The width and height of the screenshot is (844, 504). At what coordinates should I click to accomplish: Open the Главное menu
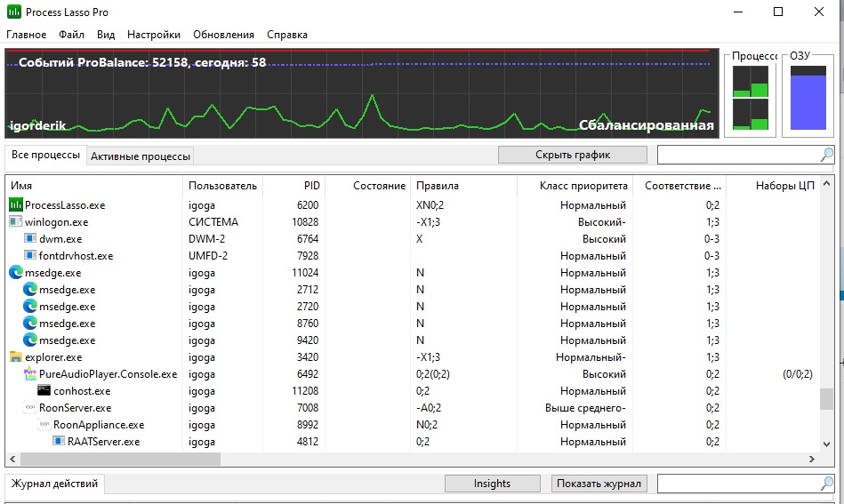pyautogui.click(x=27, y=35)
